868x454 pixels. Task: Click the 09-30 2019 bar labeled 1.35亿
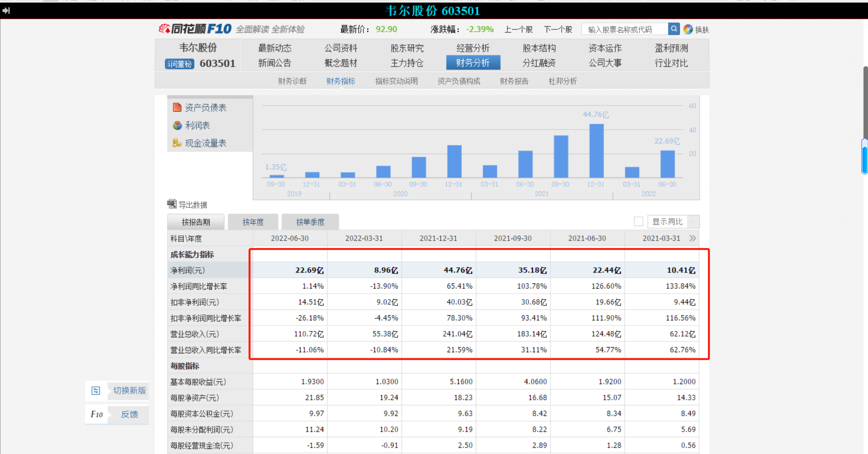click(x=276, y=176)
